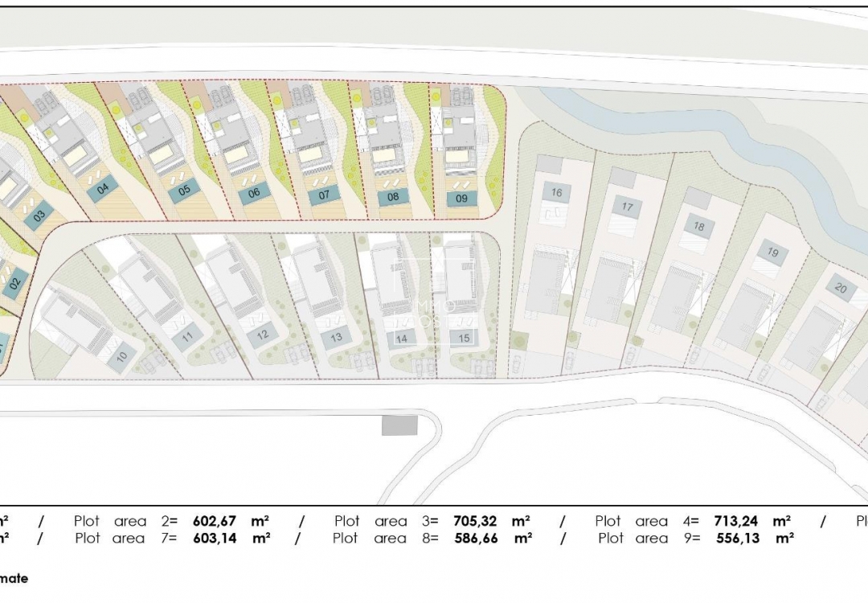Select plot number 07 label

[324, 195]
